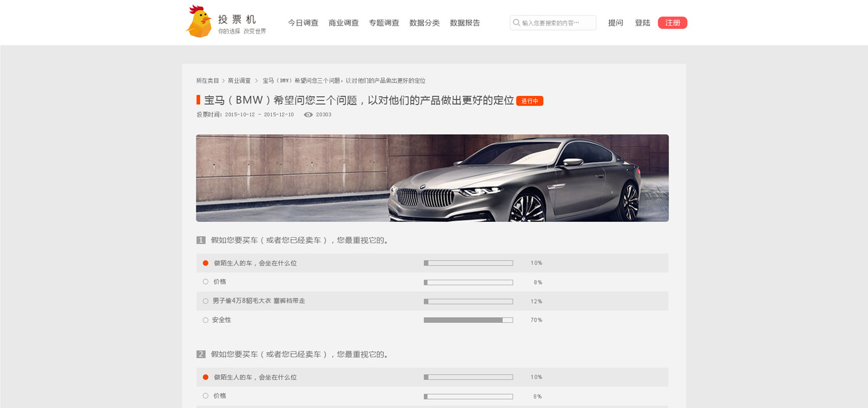Click the 投票机 site title text

(x=236, y=19)
